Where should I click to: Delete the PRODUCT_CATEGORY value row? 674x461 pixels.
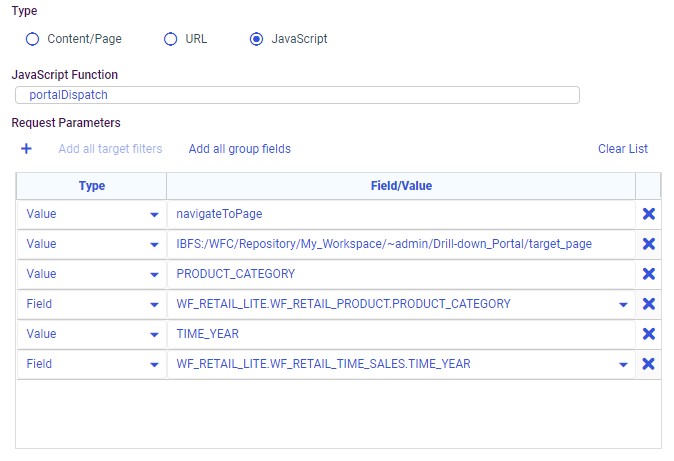(x=649, y=274)
